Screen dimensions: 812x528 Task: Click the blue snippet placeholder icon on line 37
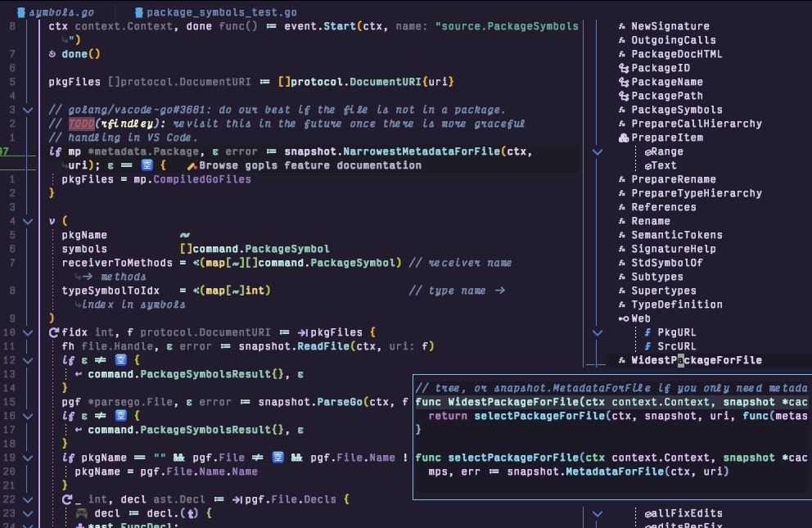click(147, 164)
